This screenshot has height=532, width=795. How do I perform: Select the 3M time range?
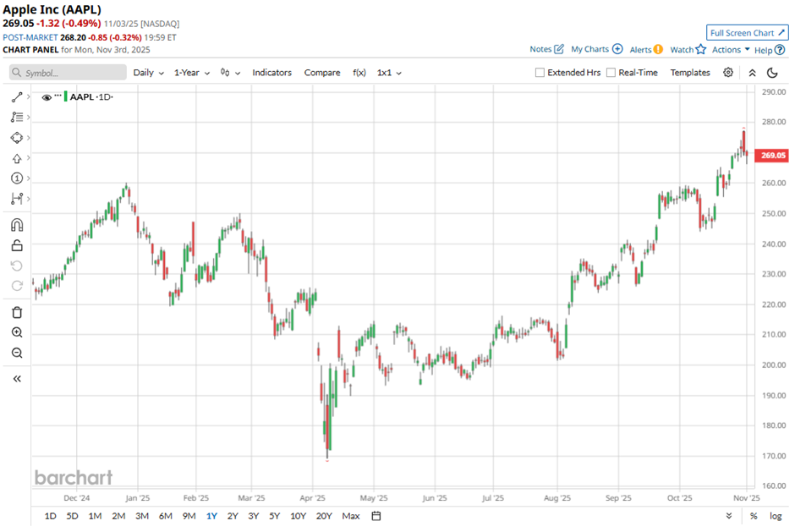click(142, 516)
